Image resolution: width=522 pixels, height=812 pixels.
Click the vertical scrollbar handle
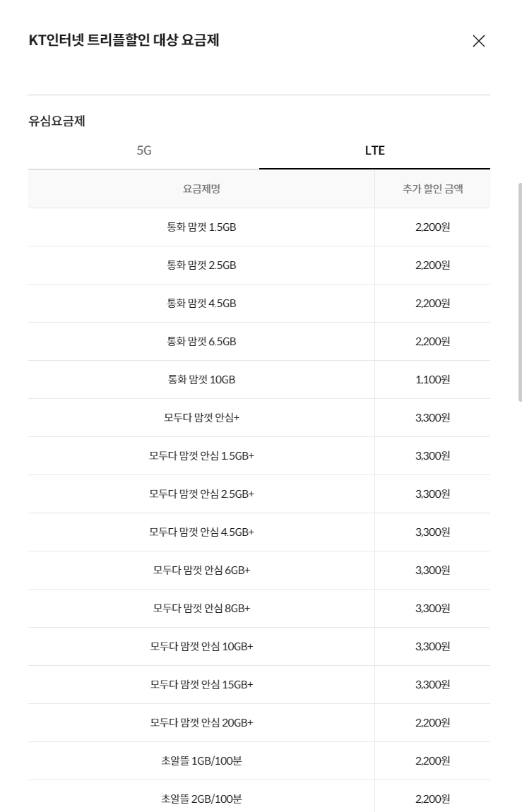[519, 292]
